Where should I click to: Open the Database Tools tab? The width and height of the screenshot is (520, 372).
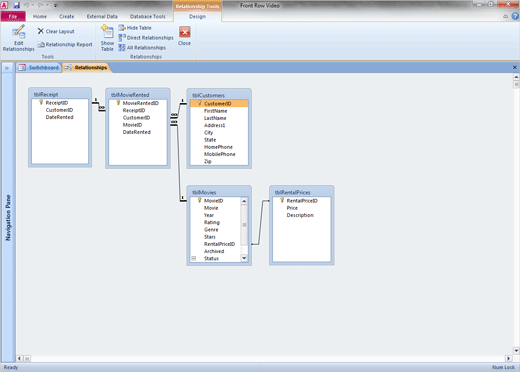(147, 16)
